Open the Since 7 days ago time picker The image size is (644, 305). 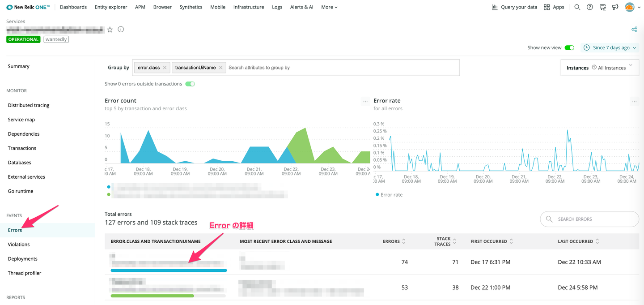pyautogui.click(x=610, y=48)
